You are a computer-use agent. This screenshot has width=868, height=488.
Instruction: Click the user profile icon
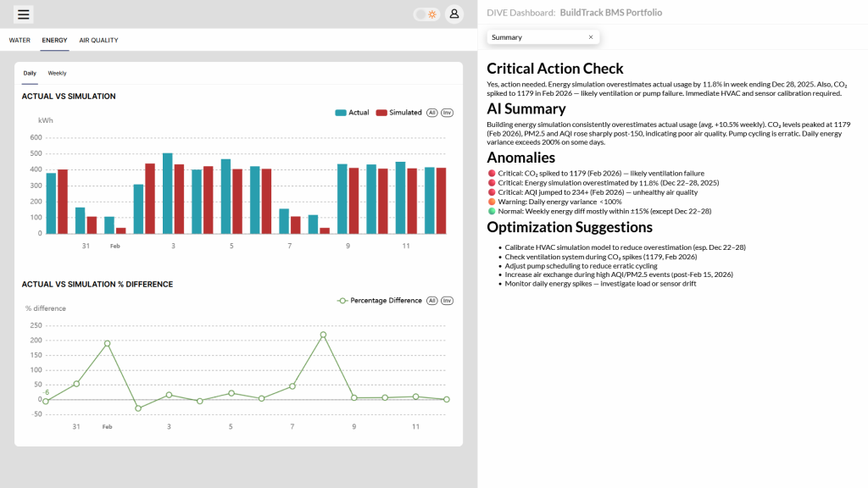pos(456,14)
